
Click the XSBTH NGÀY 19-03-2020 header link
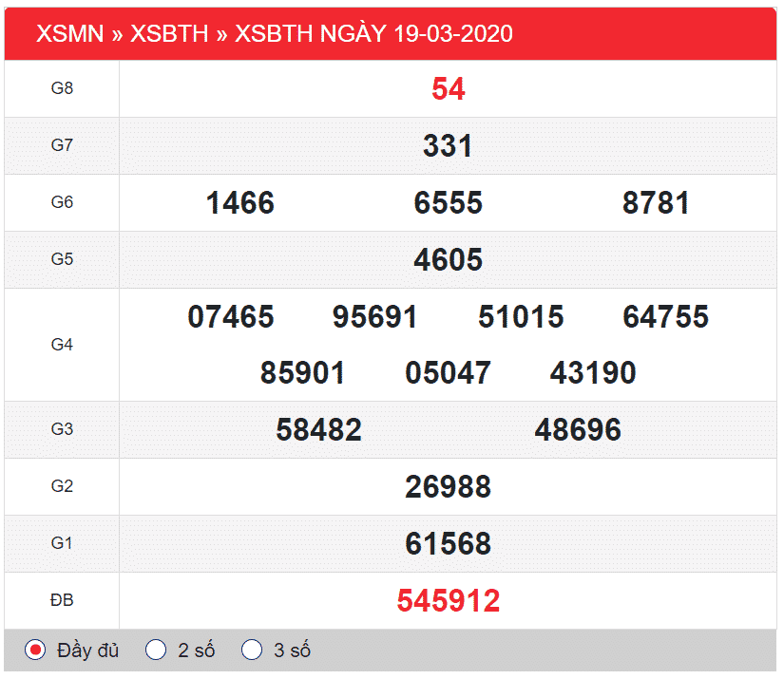(x=373, y=34)
